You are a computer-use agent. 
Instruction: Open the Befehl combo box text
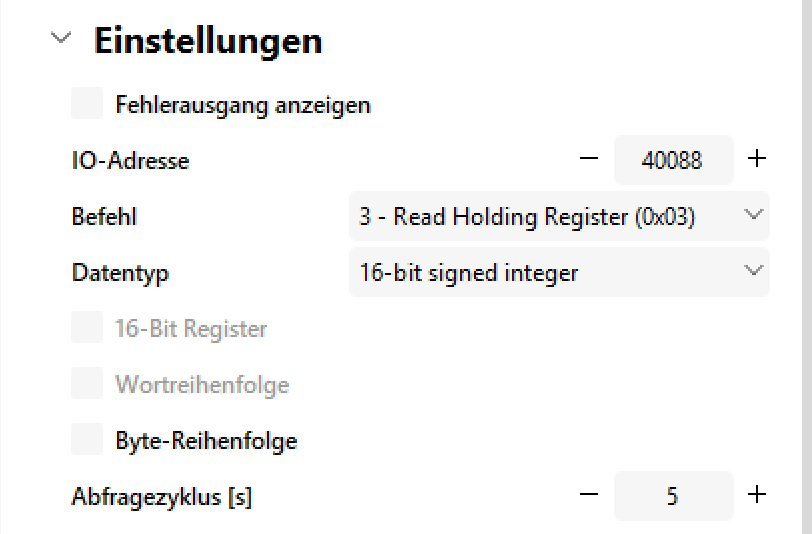(x=527, y=216)
